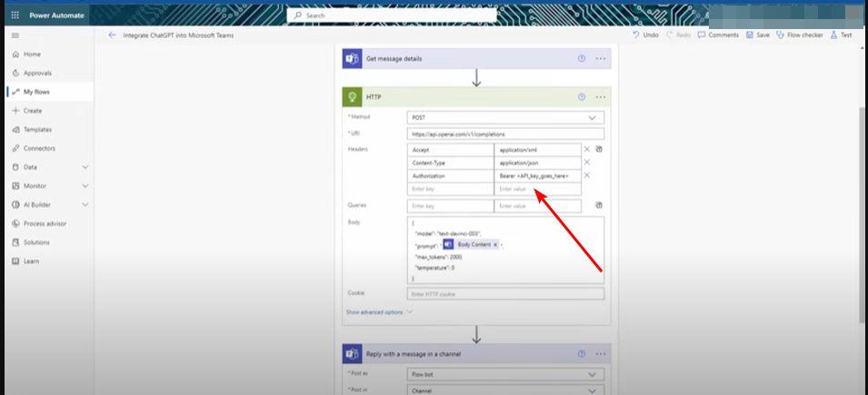Open help for Get message details step
Image resolution: width=868 pixels, height=395 pixels.
(582, 58)
